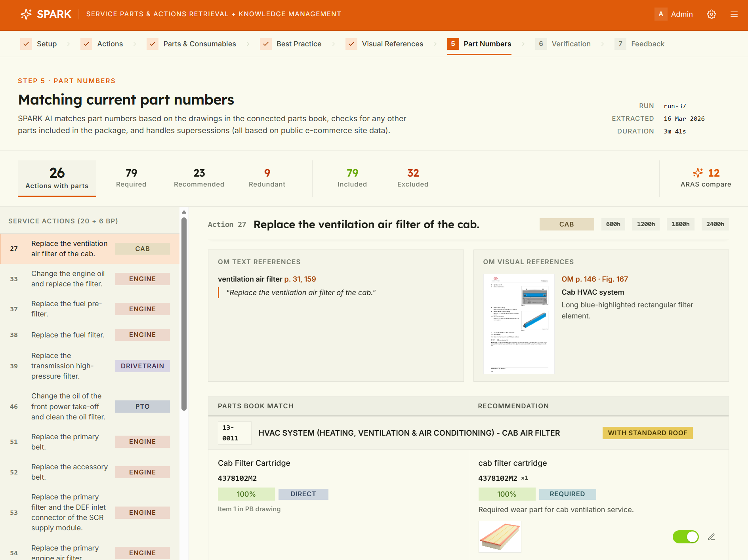Click the 1200h interval chip
The image size is (748, 560).
click(646, 224)
